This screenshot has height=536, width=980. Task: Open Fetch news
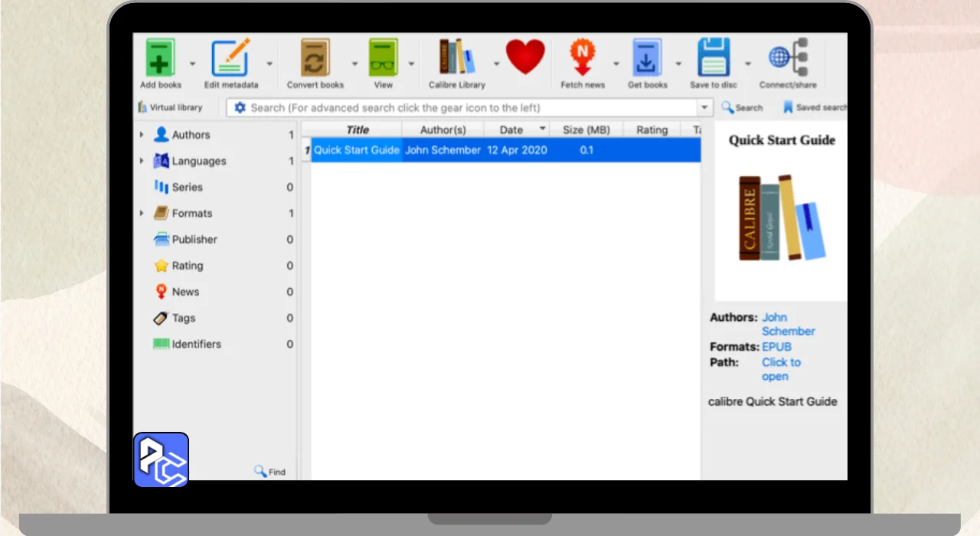pyautogui.click(x=582, y=58)
